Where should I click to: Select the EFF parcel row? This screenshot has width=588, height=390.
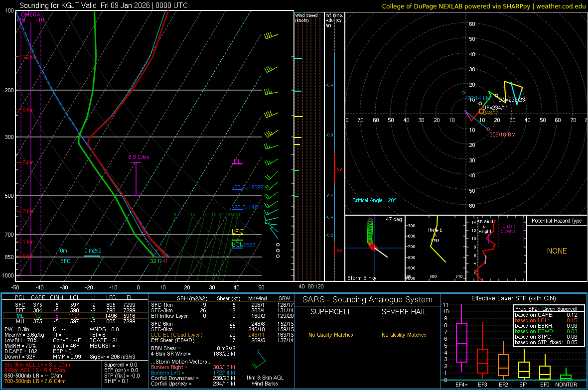75,310
